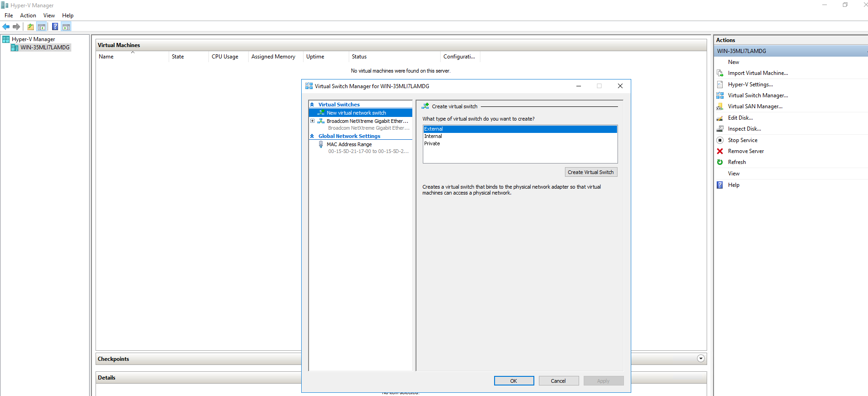Click Cancel in Virtual Switch Manager
The width and height of the screenshot is (868, 396).
[558, 381]
